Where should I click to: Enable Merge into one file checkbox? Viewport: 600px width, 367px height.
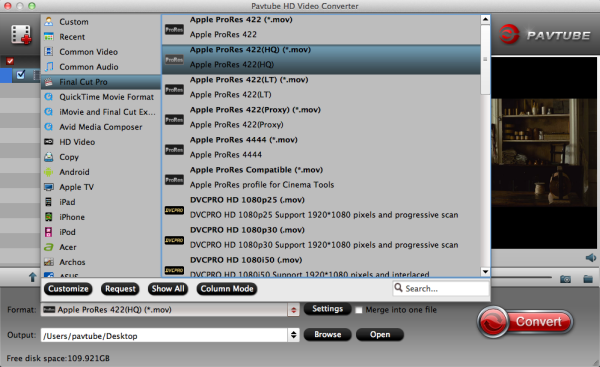pos(359,310)
